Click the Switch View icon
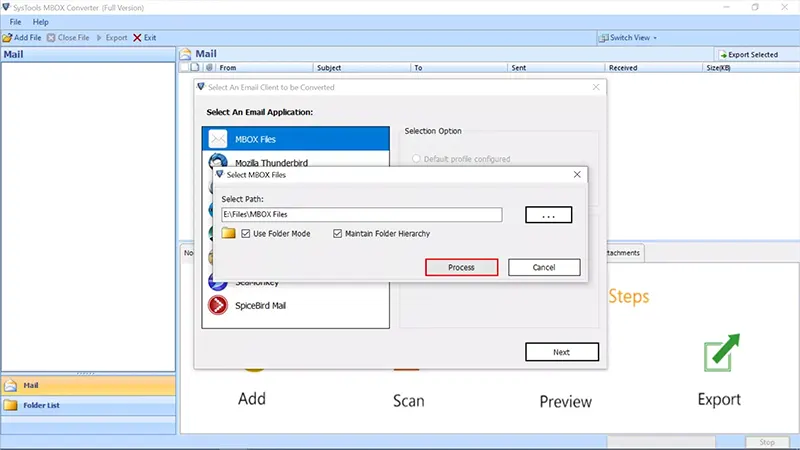This screenshot has width=800, height=450. click(x=604, y=38)
